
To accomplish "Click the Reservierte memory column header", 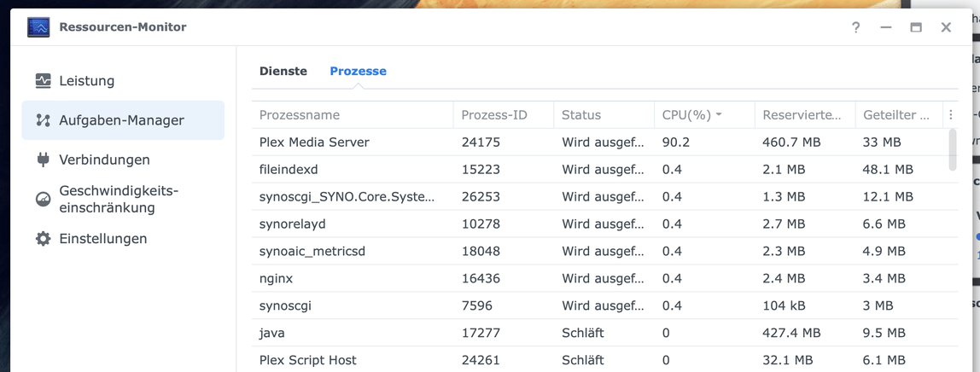I will (x=802, y=115).
